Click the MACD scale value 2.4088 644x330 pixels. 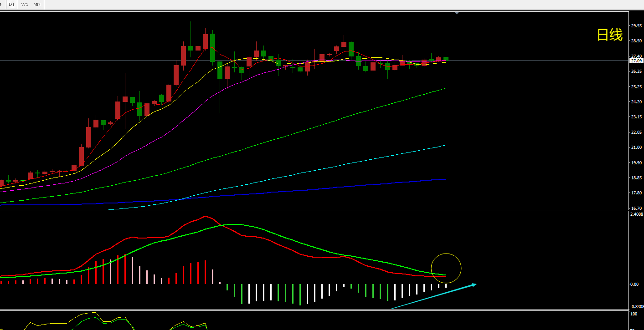click(637, 214)
